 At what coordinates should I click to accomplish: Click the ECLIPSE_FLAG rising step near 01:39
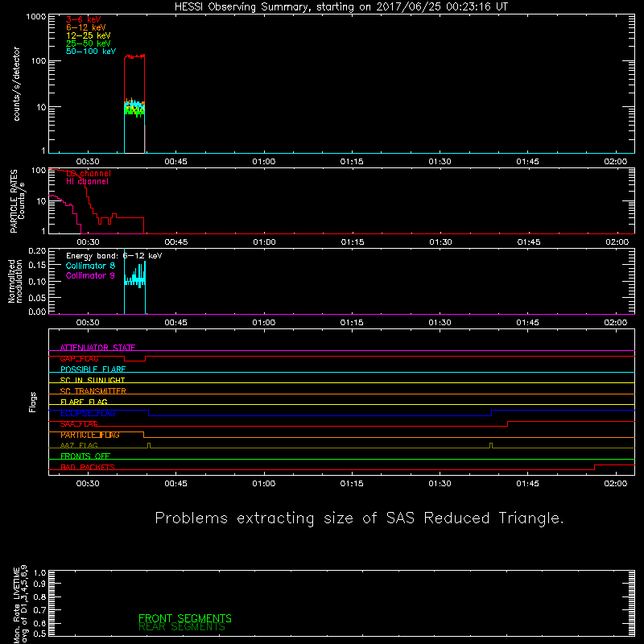pyautogui.click(x=492, y=413)
